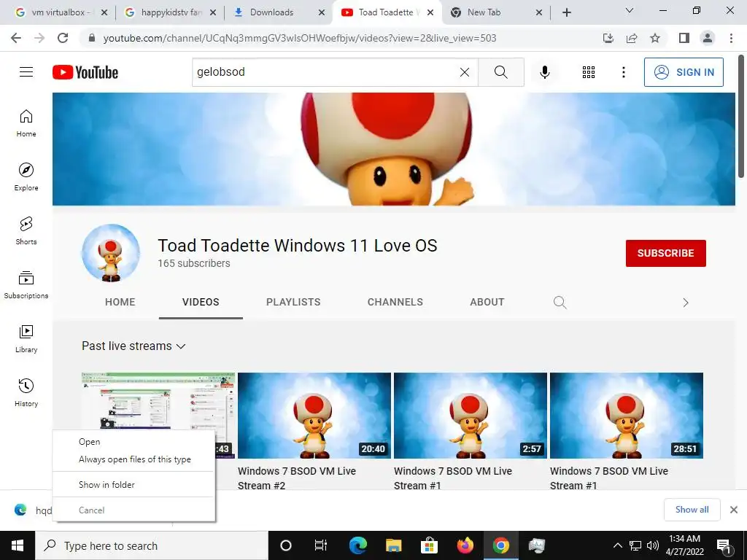
Task: Open Shorts in the sidebar
Action: pos(26,231)
